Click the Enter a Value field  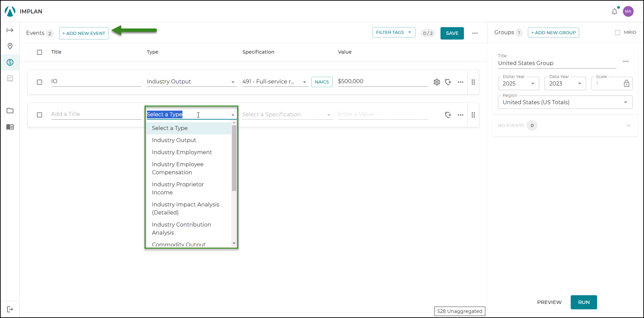click(383, 114)
